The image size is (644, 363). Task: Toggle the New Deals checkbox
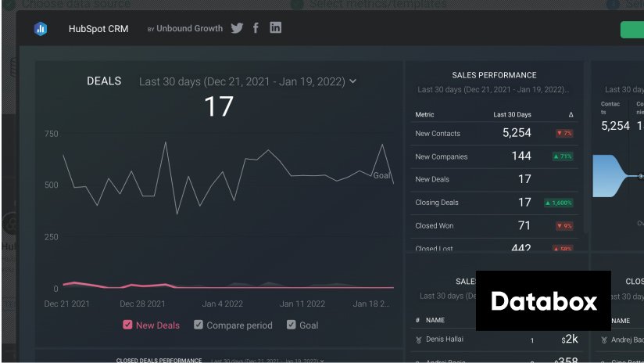pos(127,325)
